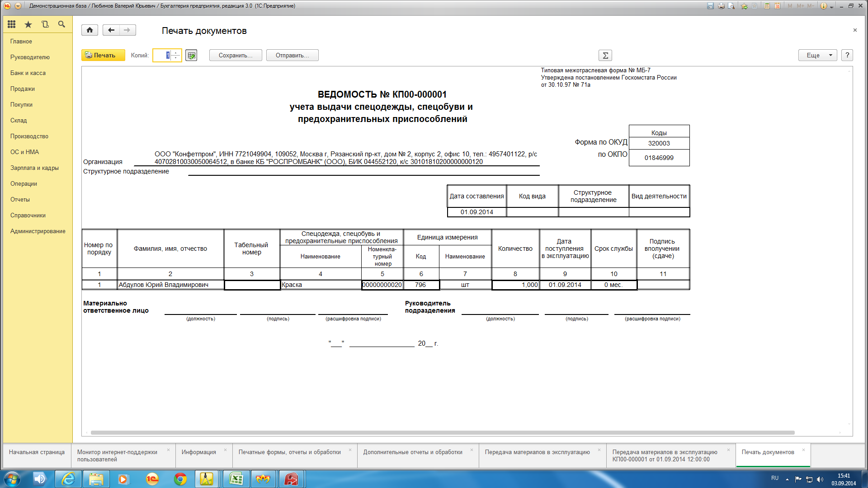Open the Руководителю section
Screen dimensions: 868x488
30,57
